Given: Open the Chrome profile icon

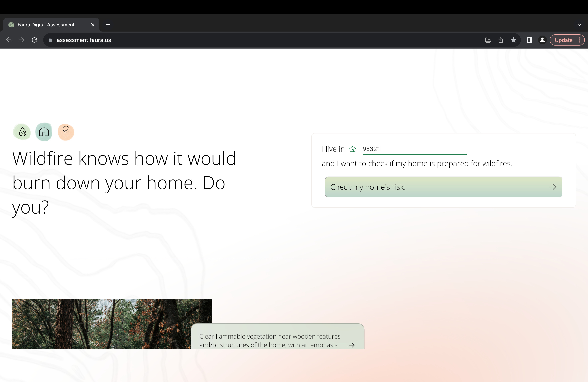Looking at the screenshot, I should [x=542, y=40].
